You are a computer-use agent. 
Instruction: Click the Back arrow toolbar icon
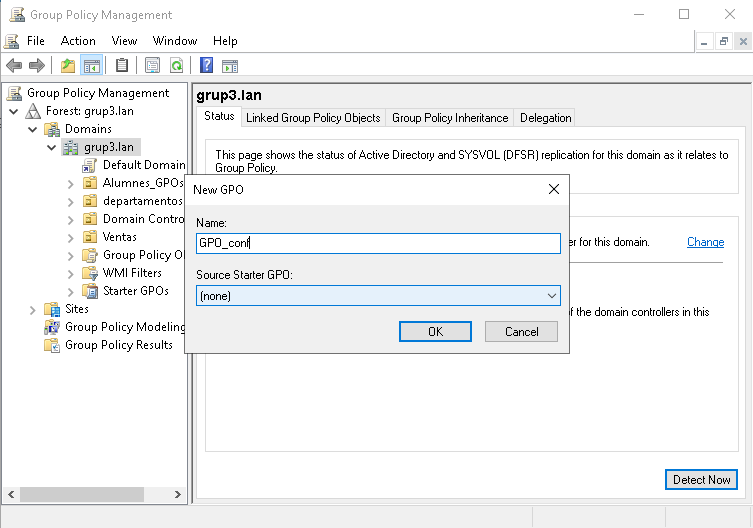14,66
